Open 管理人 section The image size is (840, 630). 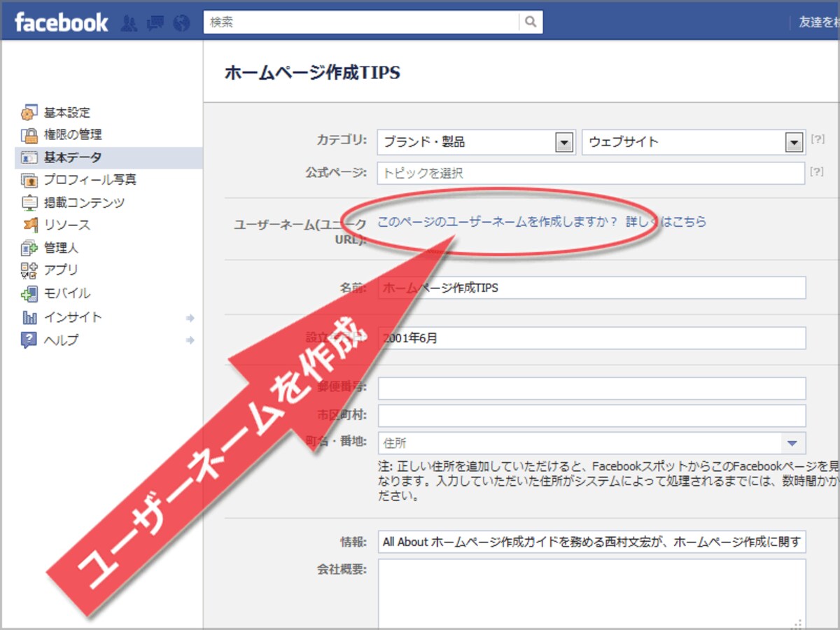tap(62, 248)
